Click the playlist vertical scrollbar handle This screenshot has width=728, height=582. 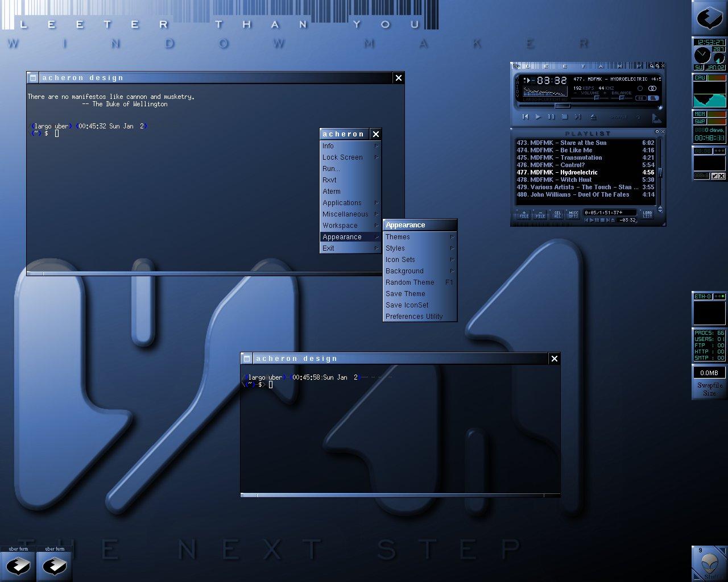click(x=660, y=172)
